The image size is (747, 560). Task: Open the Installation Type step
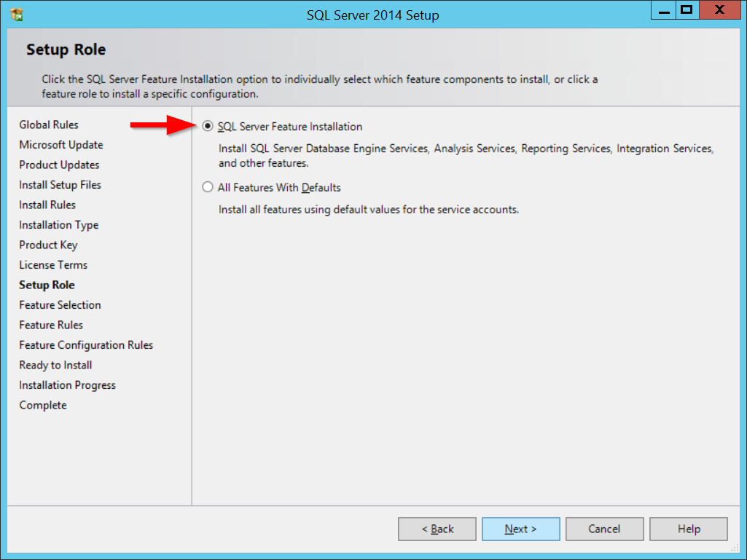(x=59, y=225)
